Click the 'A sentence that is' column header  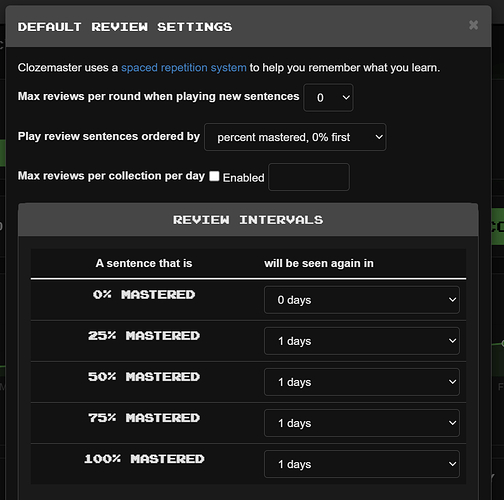click(144, 263)
